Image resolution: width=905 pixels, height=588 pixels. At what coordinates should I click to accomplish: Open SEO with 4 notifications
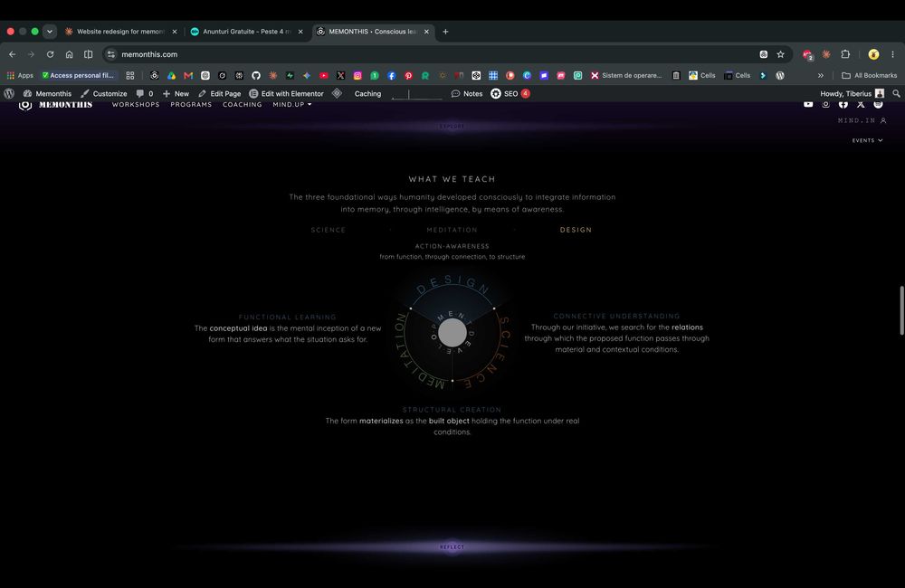click(510, 93)
